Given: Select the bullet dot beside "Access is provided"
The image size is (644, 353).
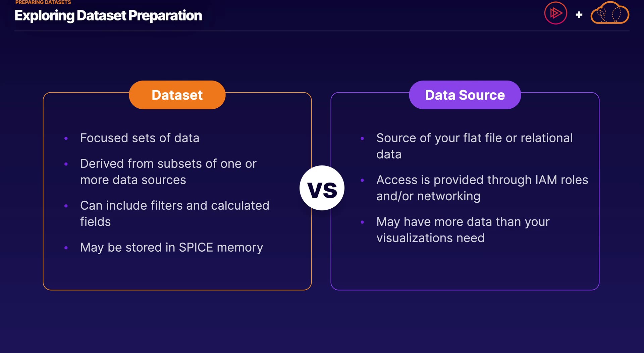Looking at the screenshot, I should click(x=362, y=180).
